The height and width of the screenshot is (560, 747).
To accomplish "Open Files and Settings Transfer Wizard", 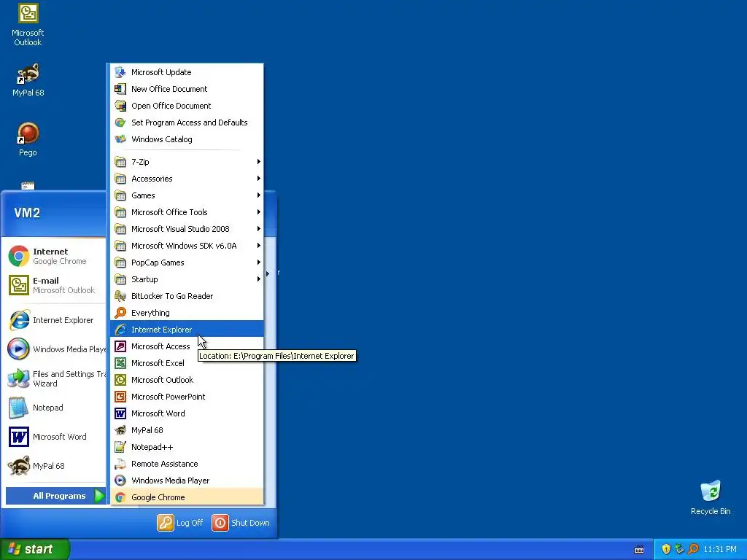I will (x=55, y=378).
